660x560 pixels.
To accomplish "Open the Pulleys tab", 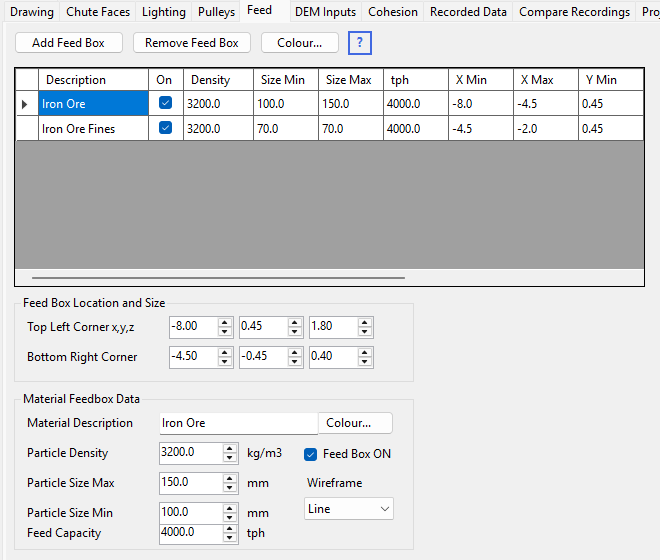I will (x=216, y=12).
